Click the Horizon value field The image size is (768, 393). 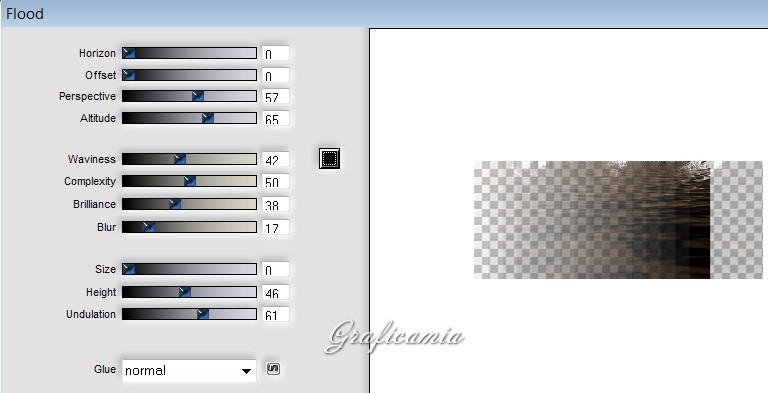tap(276, 53)
